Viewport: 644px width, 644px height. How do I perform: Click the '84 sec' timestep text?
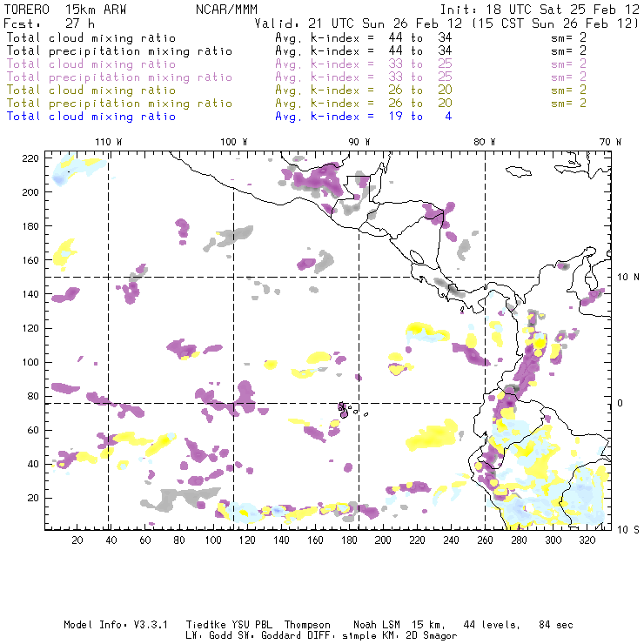pyautogui.click(x=556, y=625)
